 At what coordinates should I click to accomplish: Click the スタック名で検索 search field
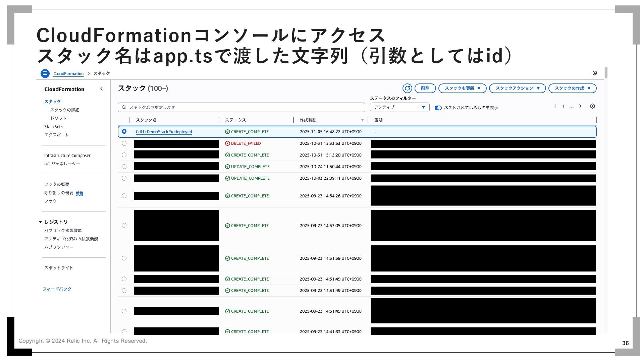[241, 107]
